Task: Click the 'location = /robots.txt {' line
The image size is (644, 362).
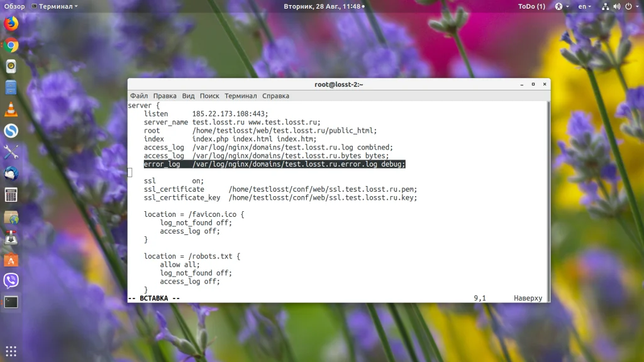Action: click(192, 256)
